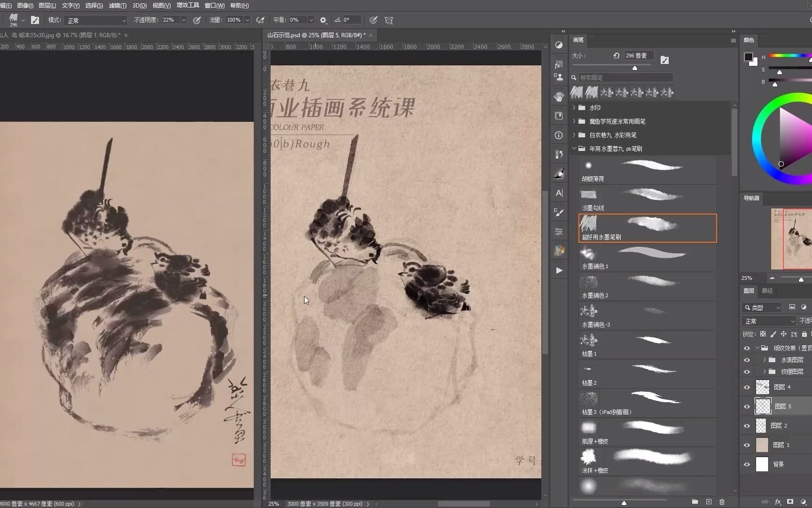
Task: Open flow 100% dropdown arrow
Action: pos(247,20)
